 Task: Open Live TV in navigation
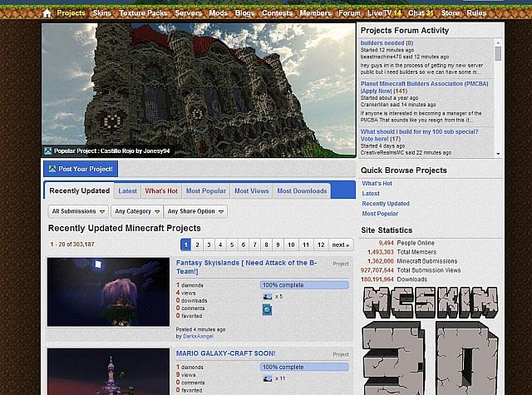coord(384,13)
